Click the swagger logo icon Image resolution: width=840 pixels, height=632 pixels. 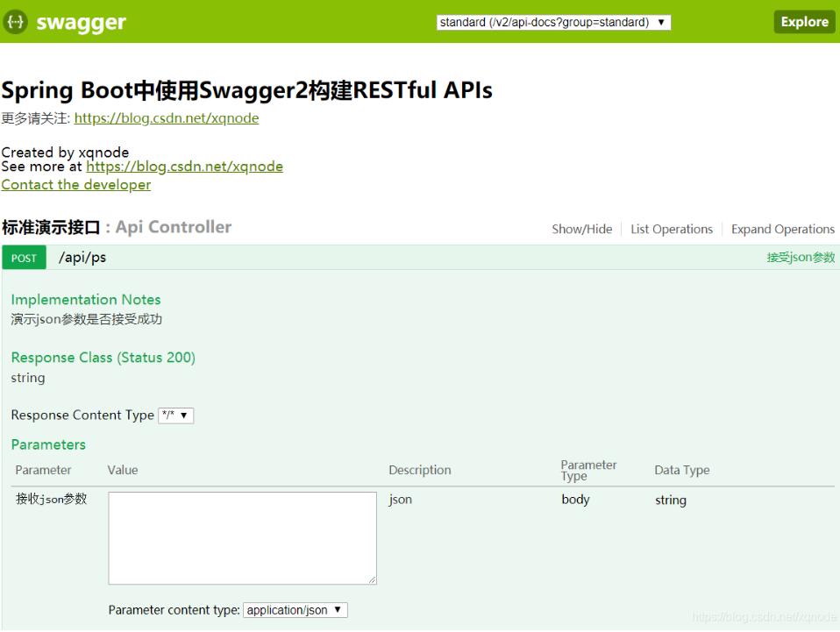[16, 21]
